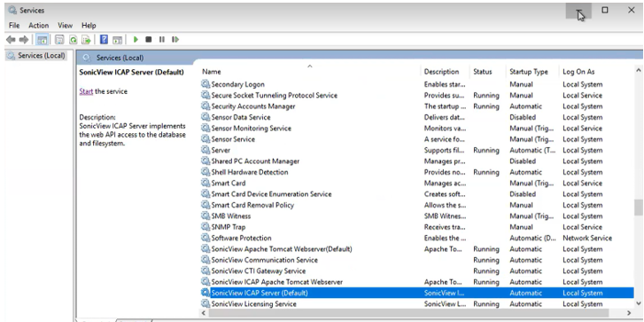Click the Back arrow toolbar icon
The height and width of the screenshot is (322, 644).
click(11, 40)
